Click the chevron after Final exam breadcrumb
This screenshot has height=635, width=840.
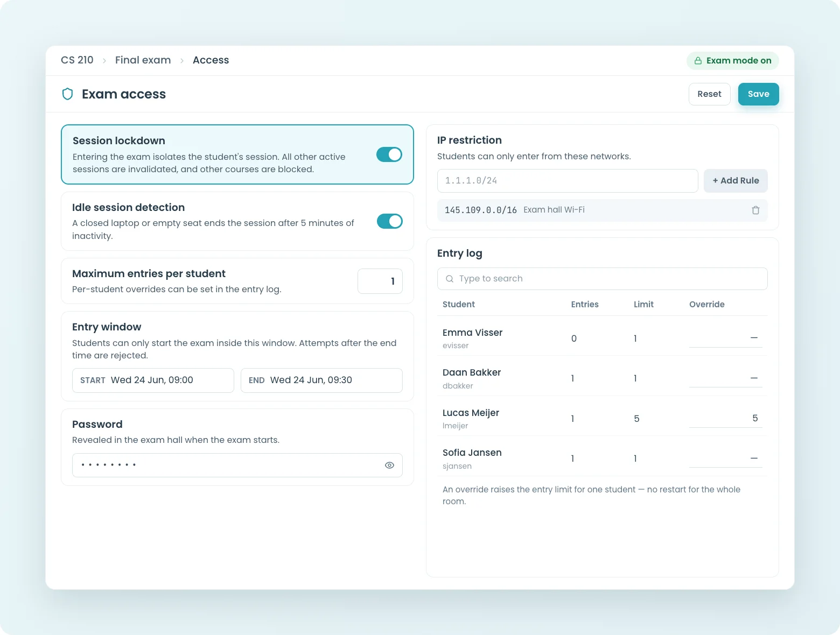pyautogui.click(x=182, y=61)
